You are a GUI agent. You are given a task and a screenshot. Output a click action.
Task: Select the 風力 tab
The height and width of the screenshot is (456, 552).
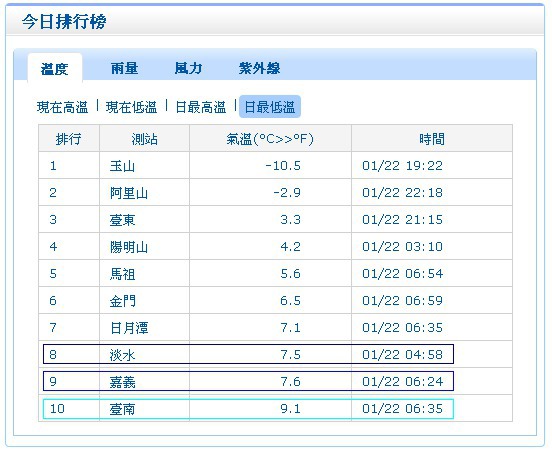point(188,68)
